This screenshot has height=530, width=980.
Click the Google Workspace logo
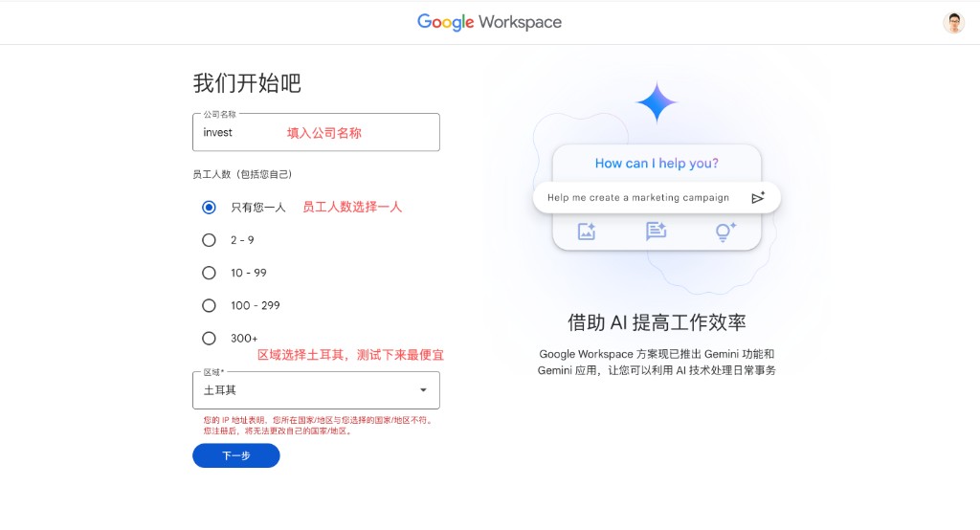point(489,23)
